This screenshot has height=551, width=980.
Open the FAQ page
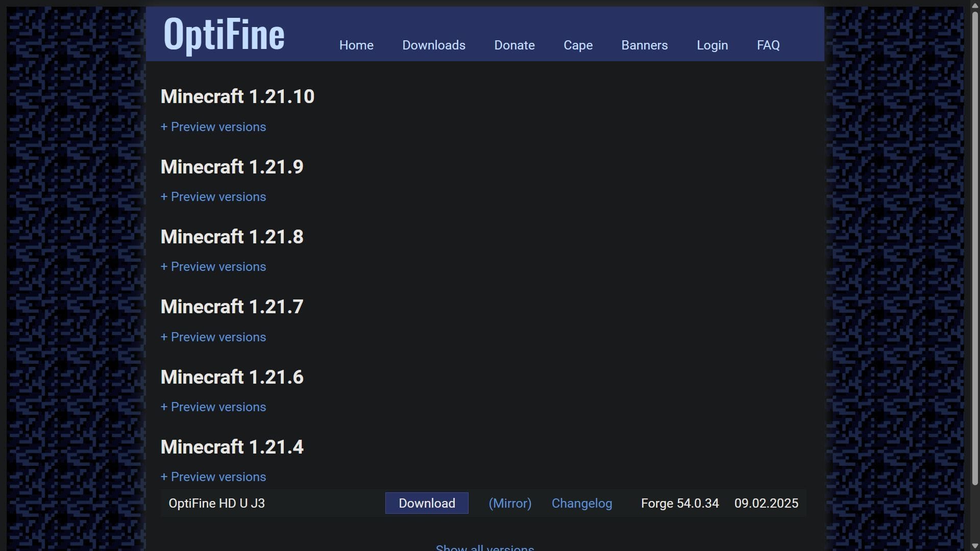click(x=768, y=45)
